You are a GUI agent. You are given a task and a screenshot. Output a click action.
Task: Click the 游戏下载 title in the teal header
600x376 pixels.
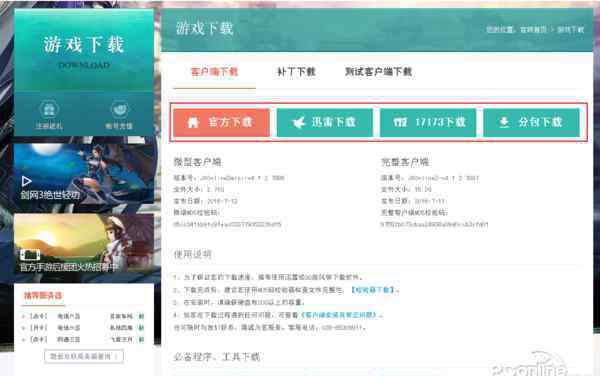(x=204, y=28)
